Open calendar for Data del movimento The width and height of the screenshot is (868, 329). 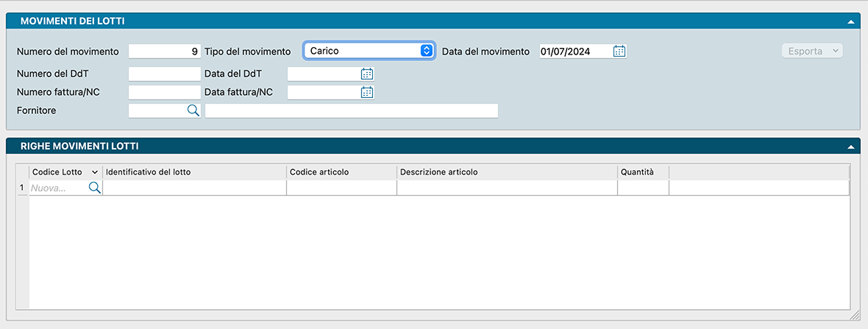[x=619, y=52]
